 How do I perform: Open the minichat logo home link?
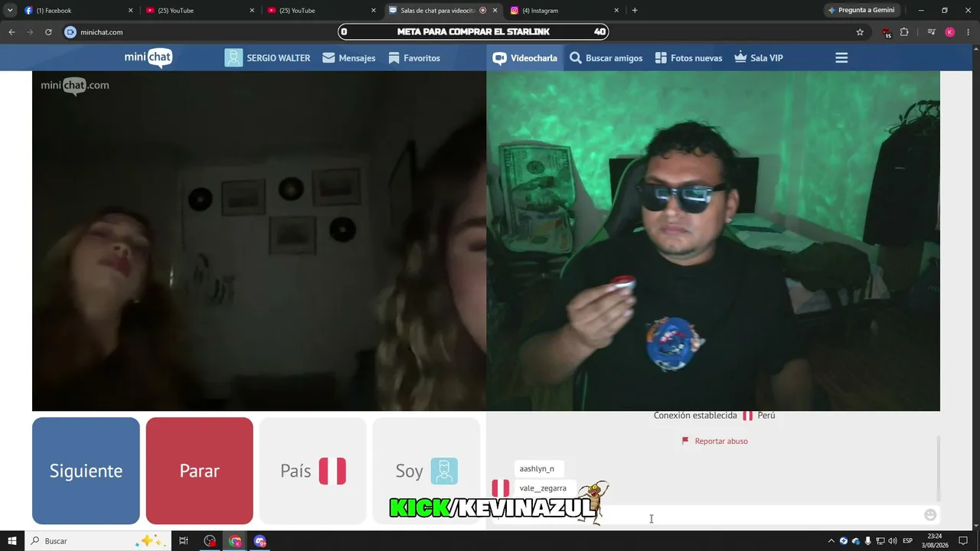point(149,57)
